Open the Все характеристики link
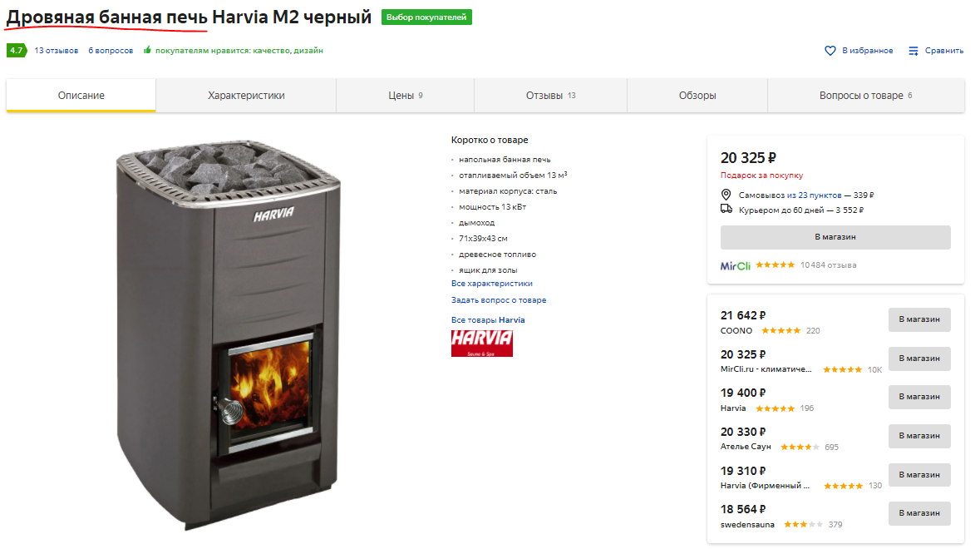 (492, 284)
